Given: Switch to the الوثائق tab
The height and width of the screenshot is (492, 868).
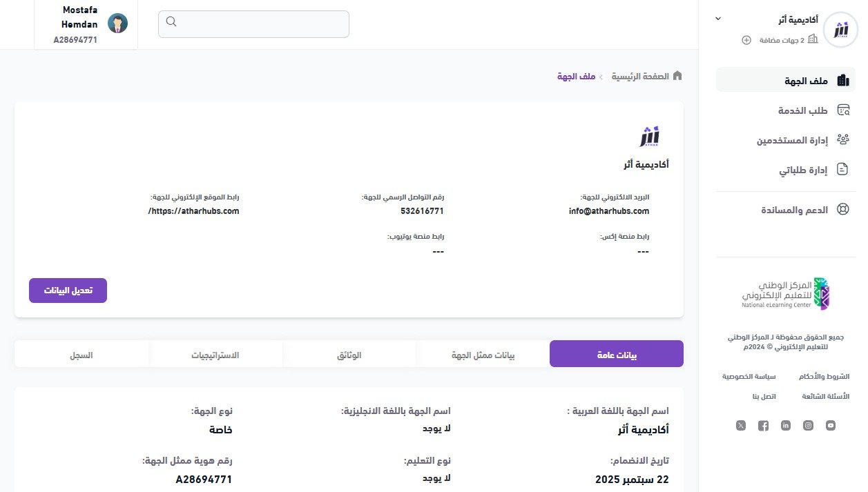Looking at the screenshot, I should (x=349, y=354).
